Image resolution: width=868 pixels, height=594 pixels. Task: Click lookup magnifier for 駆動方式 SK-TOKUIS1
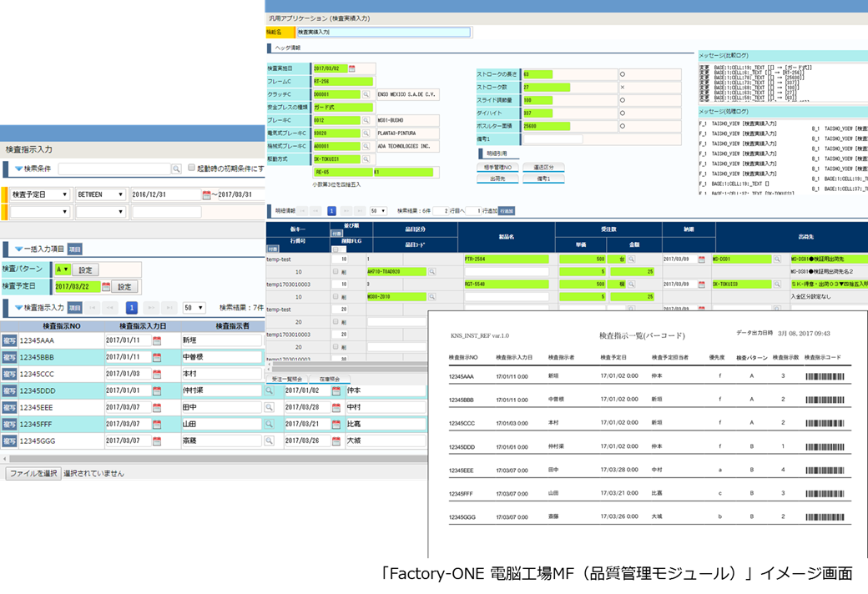coord(366,159)
